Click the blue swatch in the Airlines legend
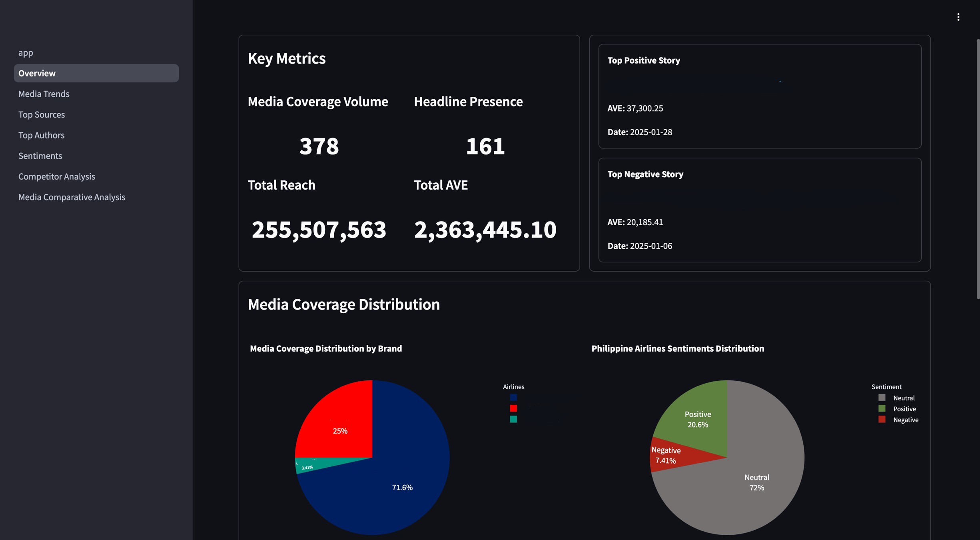This screenshot has width=980, height=540. (513, 397)
